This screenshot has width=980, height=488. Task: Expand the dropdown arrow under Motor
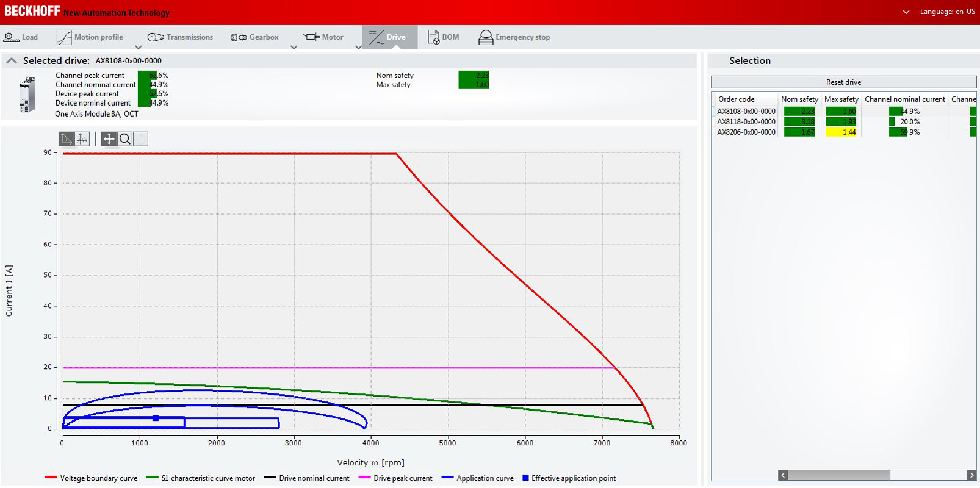coord(358,47)
